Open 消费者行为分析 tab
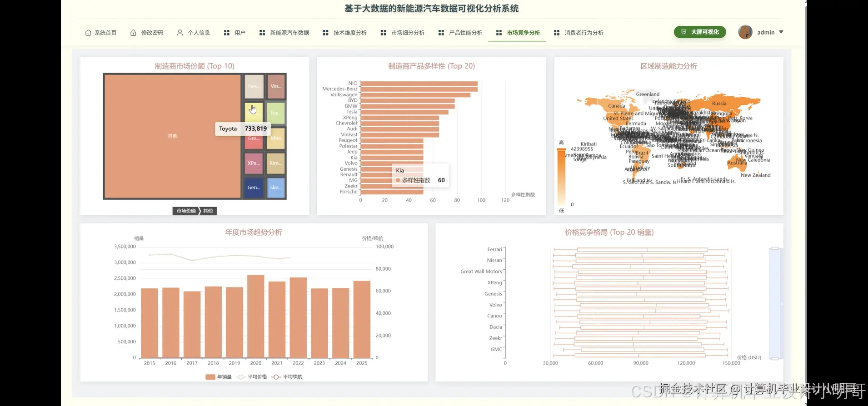 pyautogui.click(x=579, y=33)
